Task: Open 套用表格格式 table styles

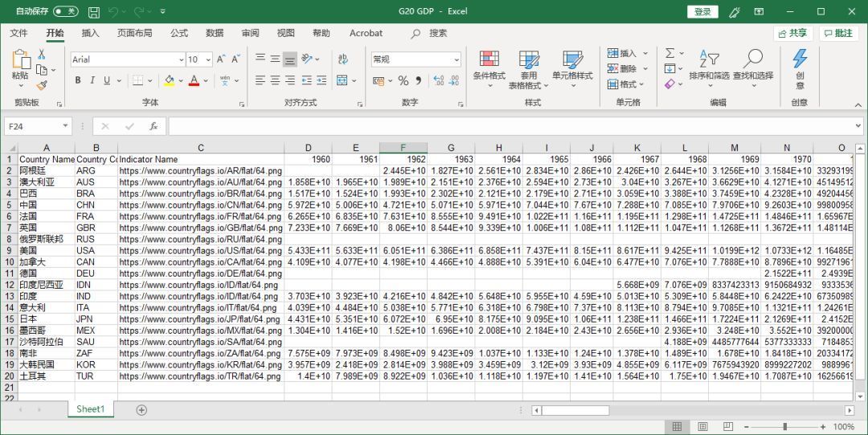Action: [529, 70]
